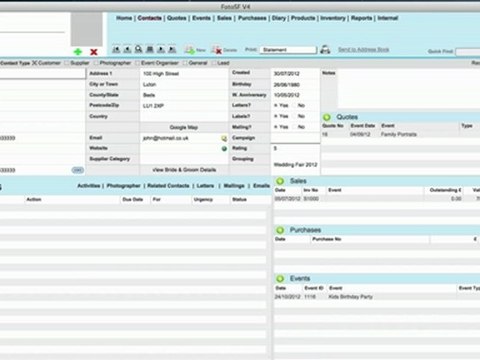480x360 pixels.
Task: Add a new event with the green button
Action: [280, 279]
